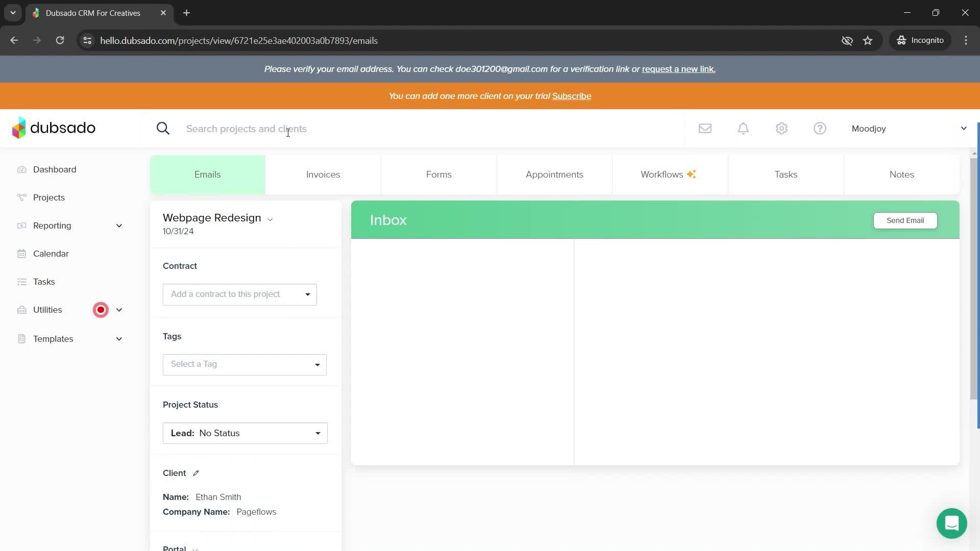
Task: Open the notifications bell
Action: (743, 129)
